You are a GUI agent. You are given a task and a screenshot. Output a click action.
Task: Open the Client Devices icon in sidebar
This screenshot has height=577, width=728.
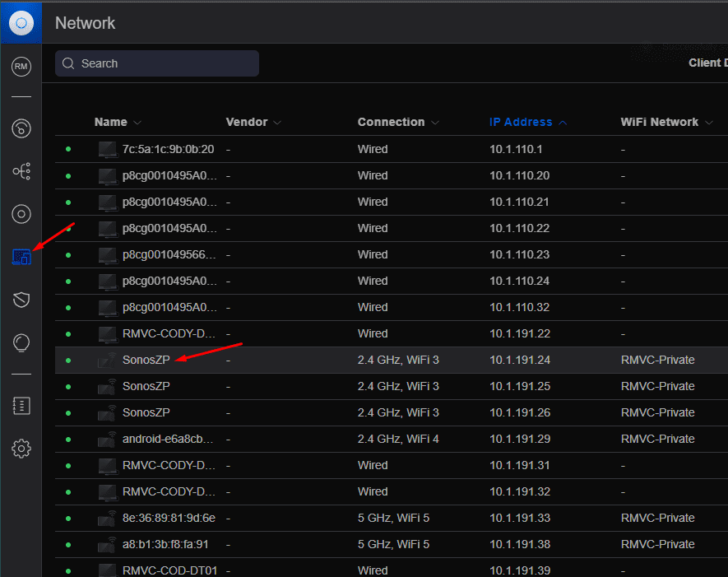(21, 257)
